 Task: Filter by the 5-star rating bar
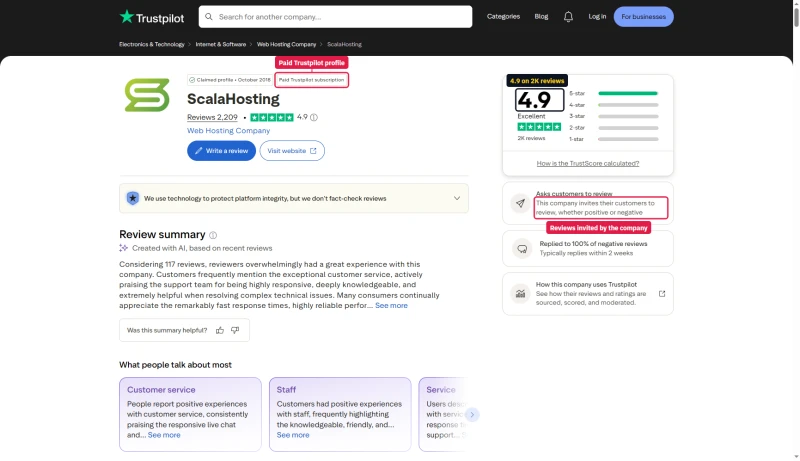click(x=613, y=93)
